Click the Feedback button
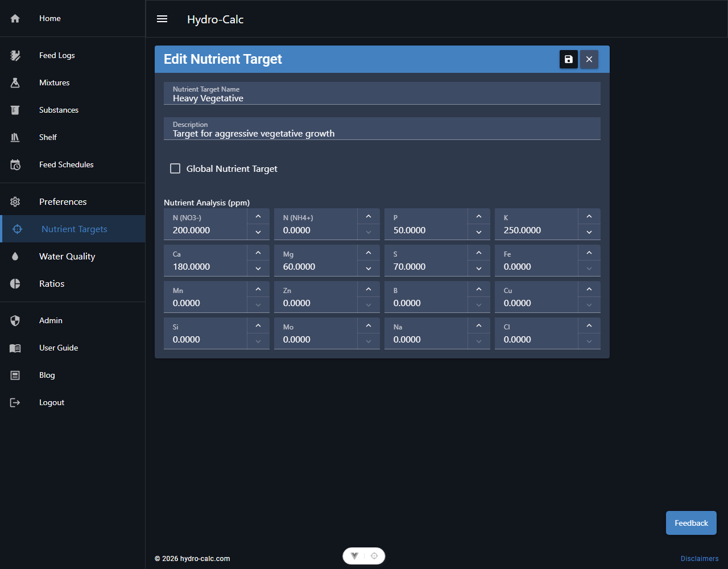The width and height of the screenshot is (728, 569). [x=691, y=523]
